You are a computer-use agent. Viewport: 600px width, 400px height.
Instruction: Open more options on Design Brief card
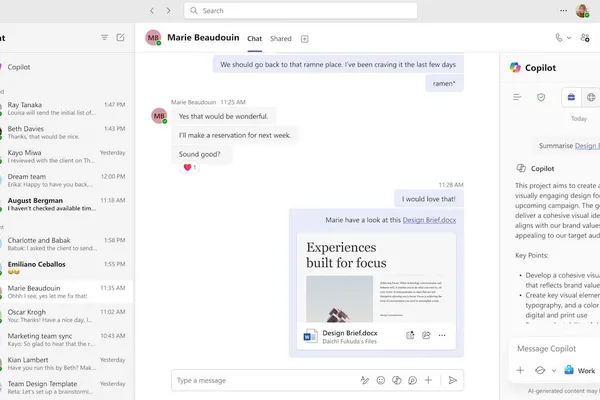click(442, 335)
